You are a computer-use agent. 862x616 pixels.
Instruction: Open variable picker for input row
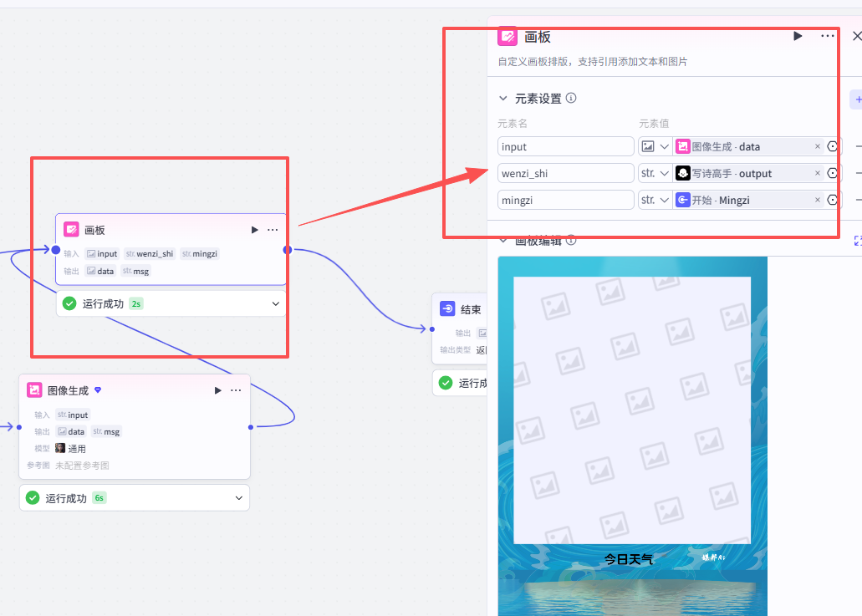coord(833,146)
